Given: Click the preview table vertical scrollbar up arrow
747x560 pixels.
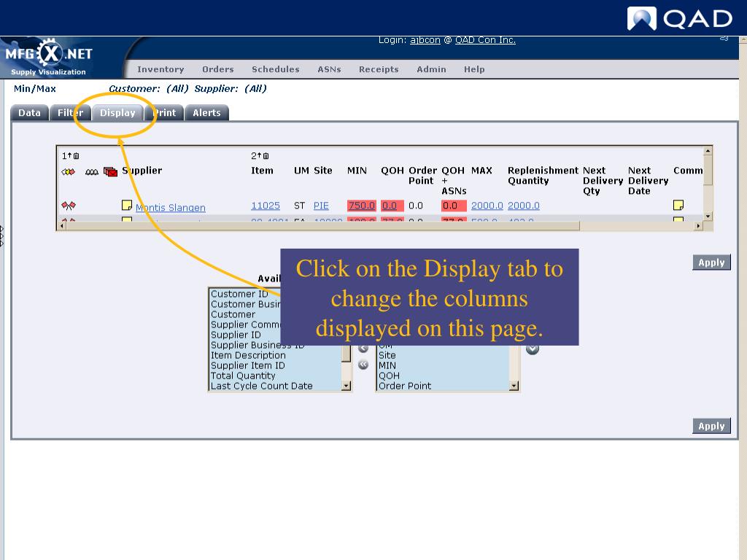Looking at the screenshot, I should (708, 151).
